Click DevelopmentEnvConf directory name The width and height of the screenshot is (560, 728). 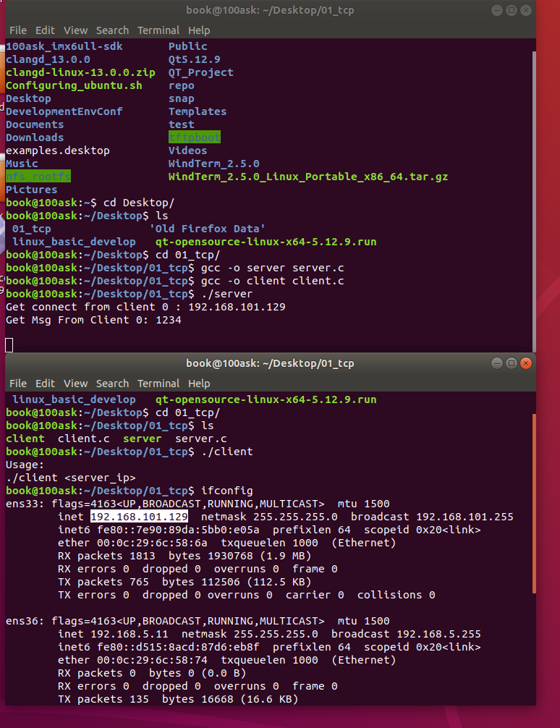pyautogui.click(x=64, y=111)
